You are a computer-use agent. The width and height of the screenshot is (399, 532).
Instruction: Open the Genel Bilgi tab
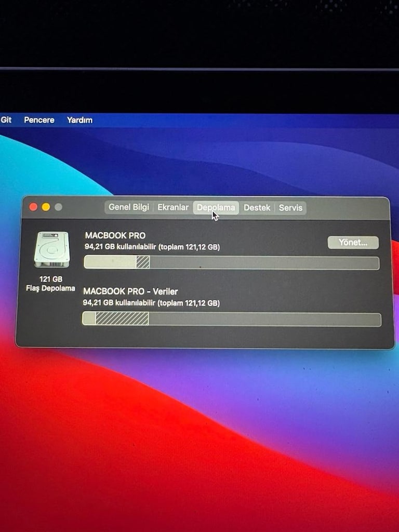pos(129,207)
